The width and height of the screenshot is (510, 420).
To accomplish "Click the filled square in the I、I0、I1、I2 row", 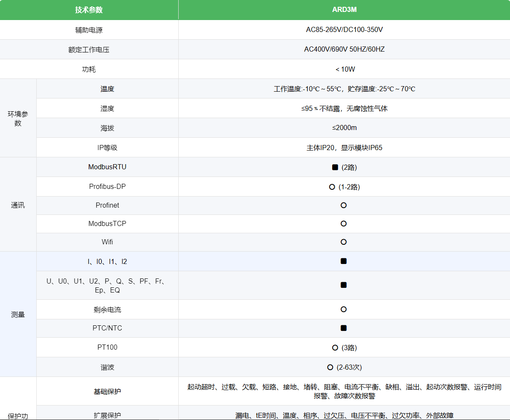I will point(344,261).
